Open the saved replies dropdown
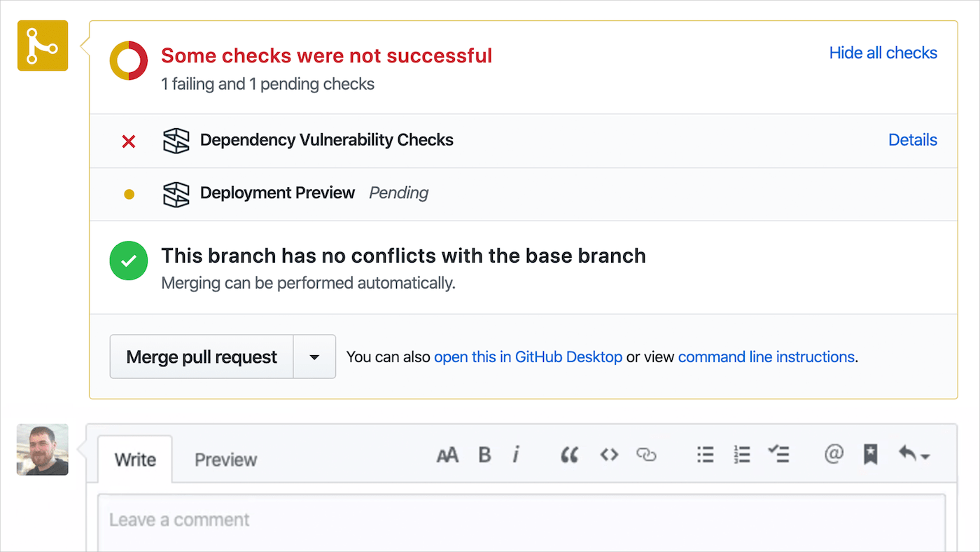Viewport: 980px width, 552px height. 913,455
